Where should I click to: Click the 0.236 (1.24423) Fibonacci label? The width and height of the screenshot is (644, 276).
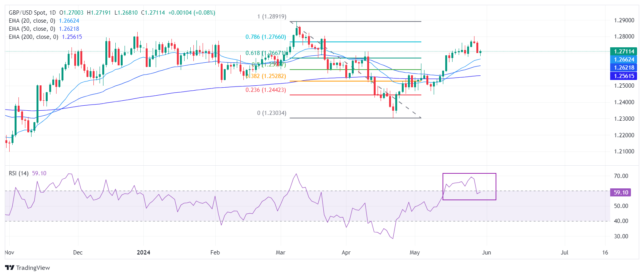click(x=266, y=90)
